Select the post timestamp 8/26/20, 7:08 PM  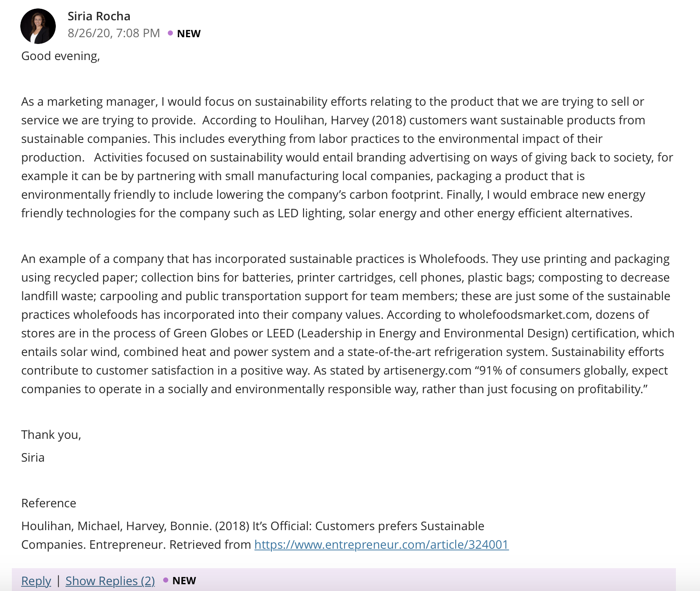click(x=114, y=33)
